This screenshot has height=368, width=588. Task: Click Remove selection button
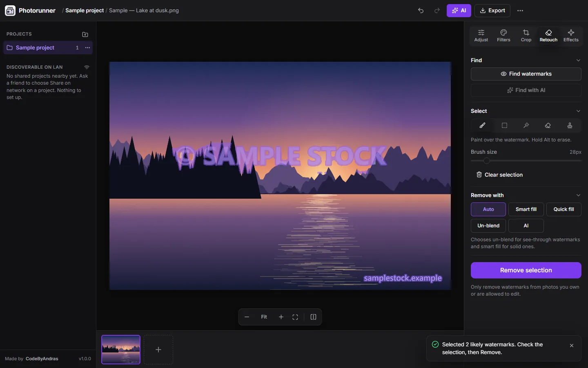pos(526,270)
